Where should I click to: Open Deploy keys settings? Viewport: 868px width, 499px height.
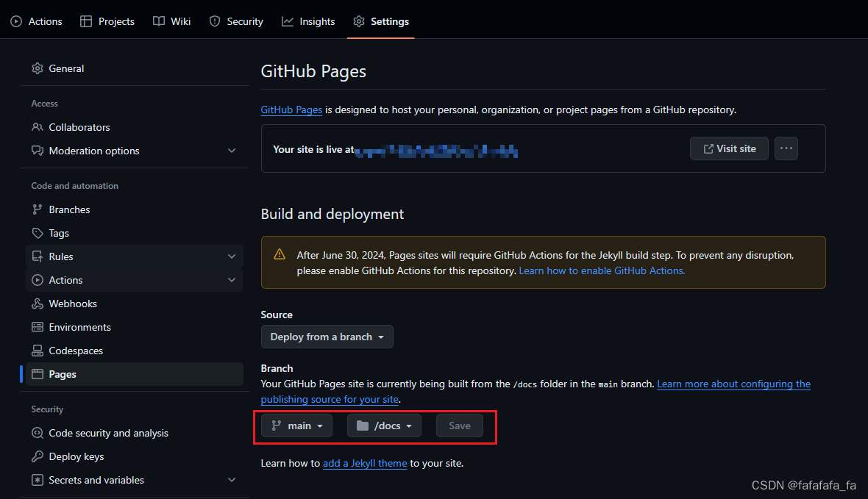point(135,456)
